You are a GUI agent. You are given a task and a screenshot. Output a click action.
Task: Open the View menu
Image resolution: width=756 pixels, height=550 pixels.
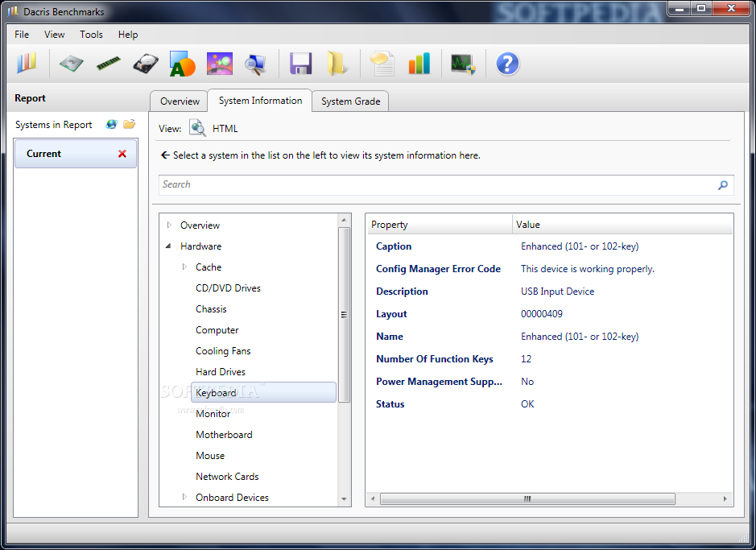[x=55, y=35]
